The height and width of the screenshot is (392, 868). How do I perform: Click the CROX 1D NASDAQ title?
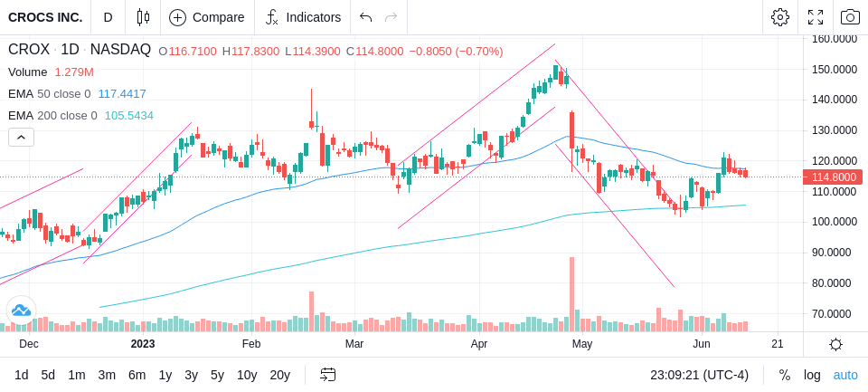80,50
